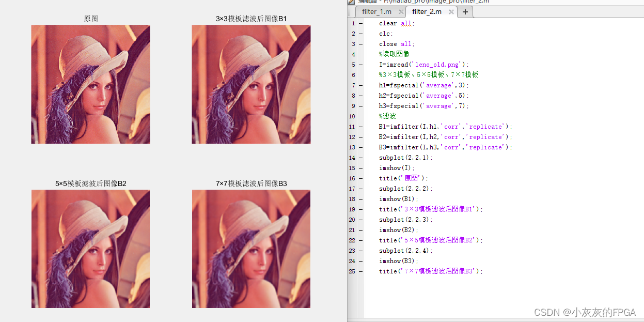Set breakpoint dash on line 5

tap(360, 65)
